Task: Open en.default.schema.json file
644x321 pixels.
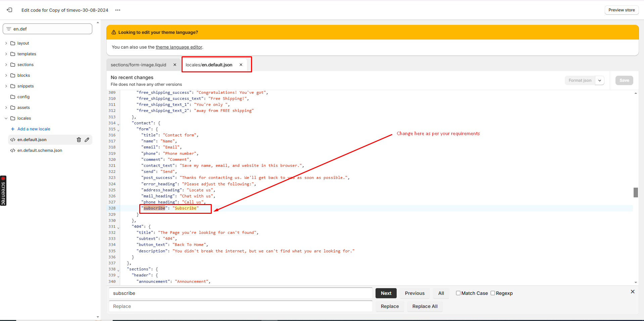Action: point(40,150)
